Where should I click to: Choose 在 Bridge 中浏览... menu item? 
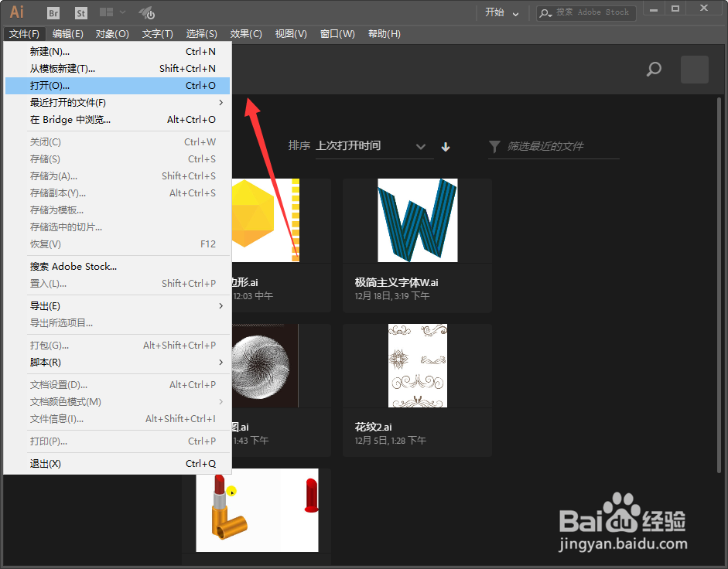(118, 120)
